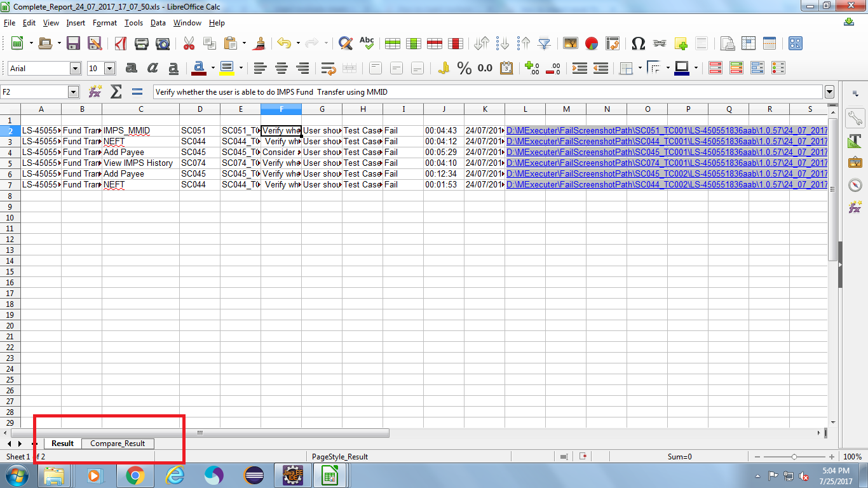868x488 pixels.
Task: Expand the formula bar input line
Action: click(x=829, y=91)
